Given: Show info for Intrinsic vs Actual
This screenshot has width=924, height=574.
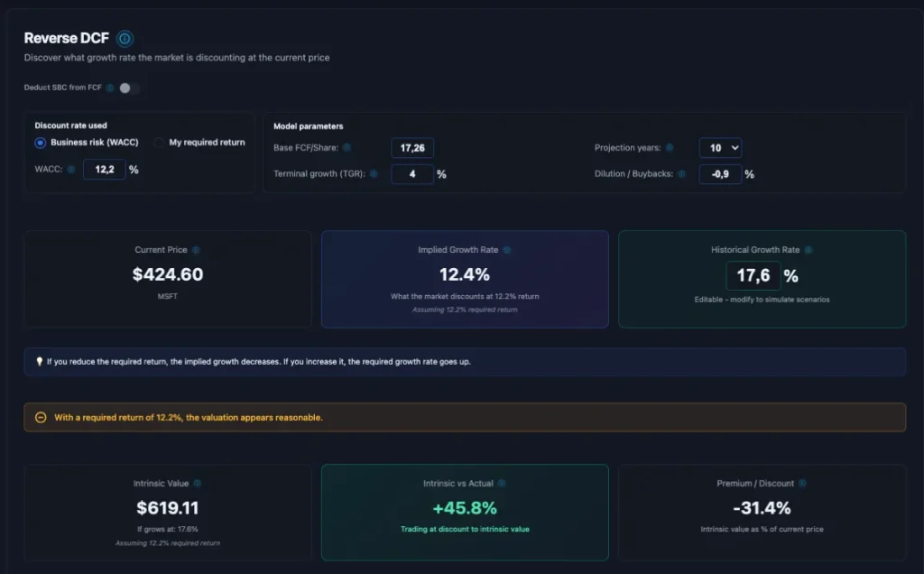Looking at the screenshot, I should 502,483.
